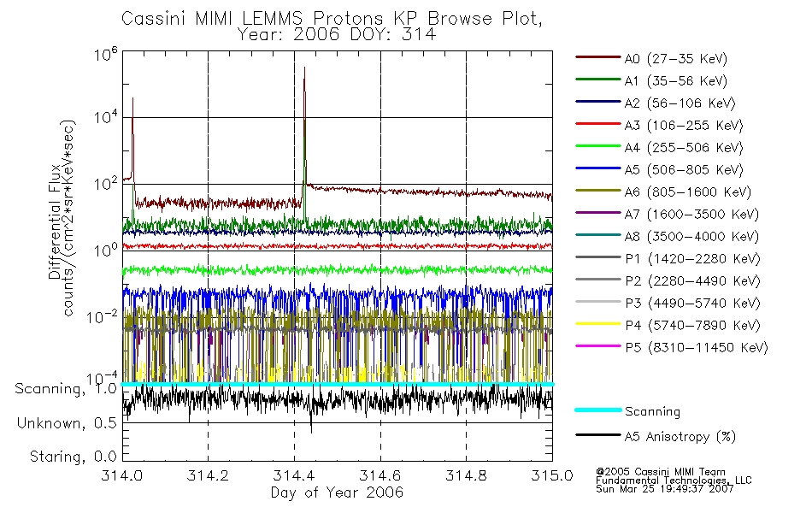Click the A1 (35-56 KeV) green legend line
Screen dimensions: 812x513
(x=598, y=80)
